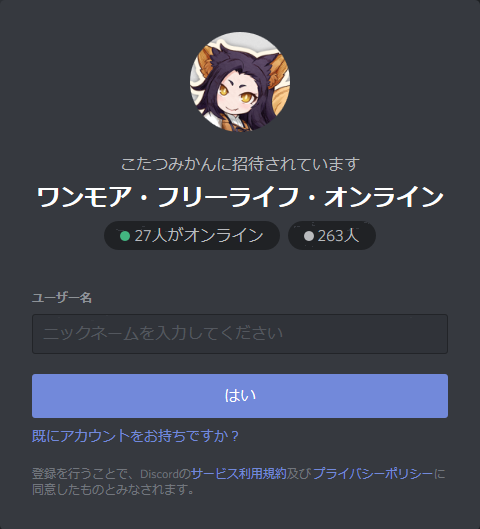Click the ユーザー名 field label

62,298
